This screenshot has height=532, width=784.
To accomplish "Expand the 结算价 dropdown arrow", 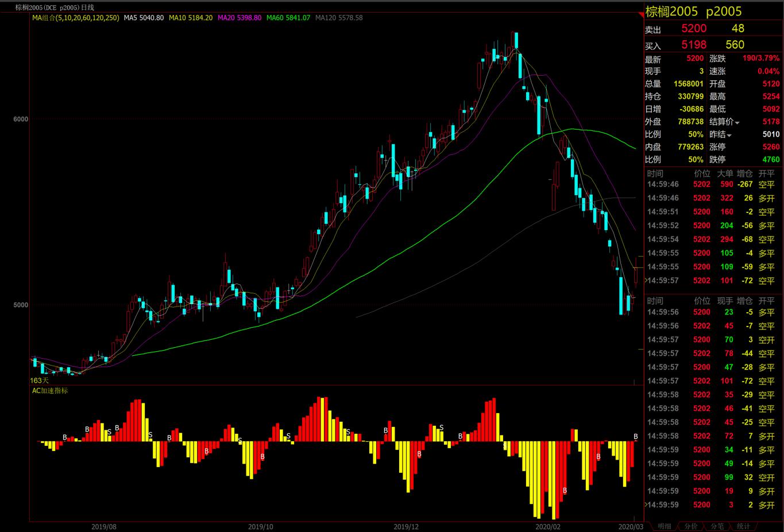I will point(737,122).
